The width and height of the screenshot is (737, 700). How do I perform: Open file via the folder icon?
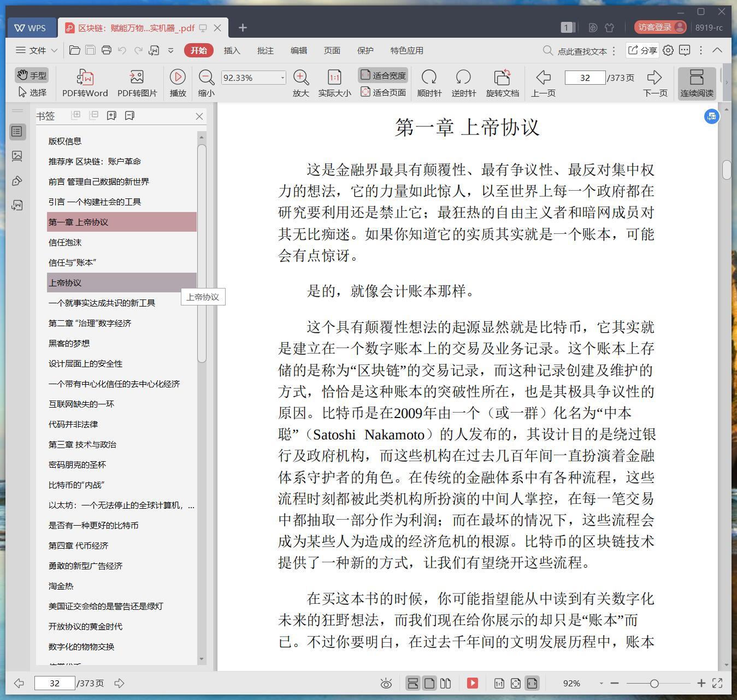tap(75, 50)
